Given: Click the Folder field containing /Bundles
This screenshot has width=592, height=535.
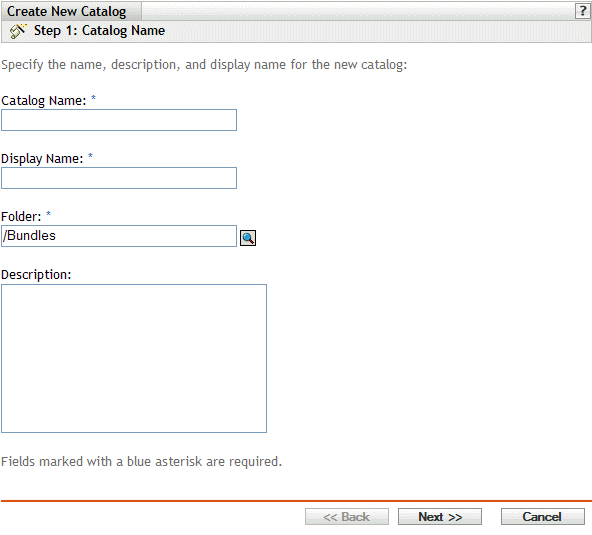Looking at the screenshot, I should (x=119, y=236).
